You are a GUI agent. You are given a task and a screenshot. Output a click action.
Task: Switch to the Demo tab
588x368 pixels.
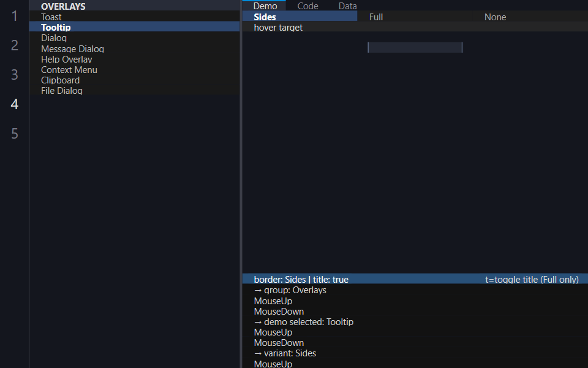tap(265, 6)
